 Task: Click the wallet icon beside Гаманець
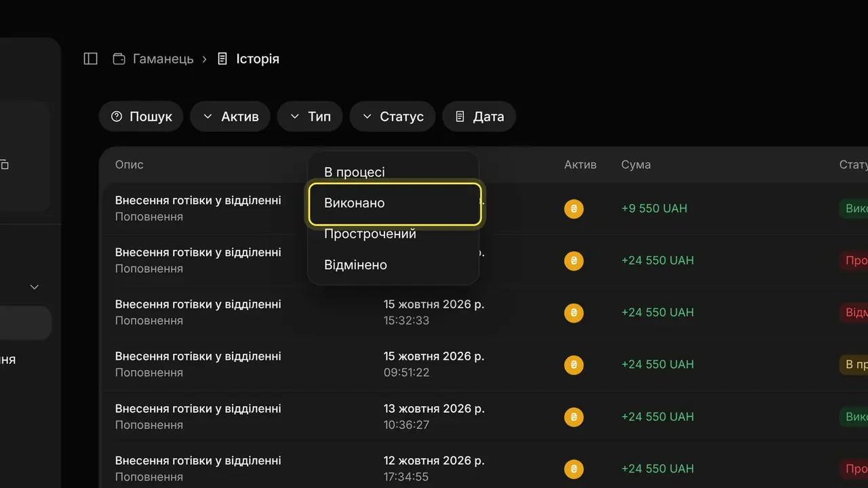pyautogui.click(x=119, y=59)
